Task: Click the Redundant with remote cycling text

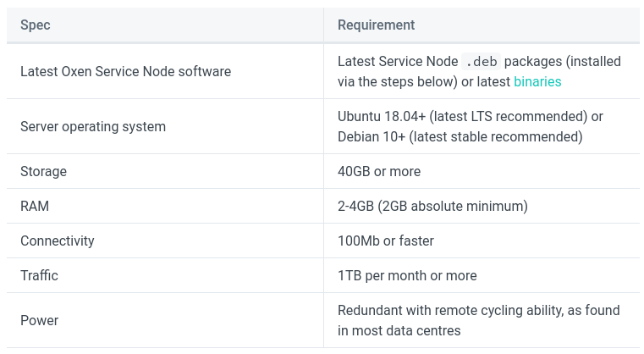Action: click(x=478, y=311)
